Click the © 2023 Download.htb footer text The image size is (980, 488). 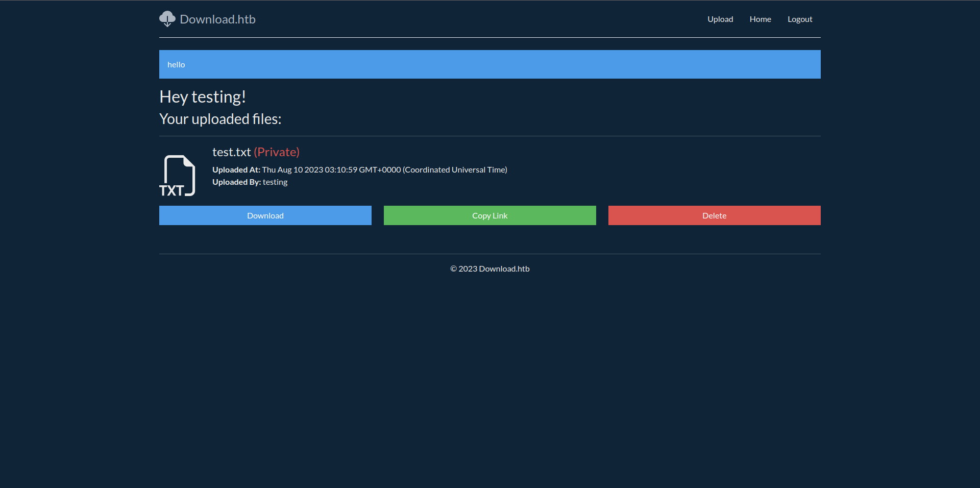[489, 269]
